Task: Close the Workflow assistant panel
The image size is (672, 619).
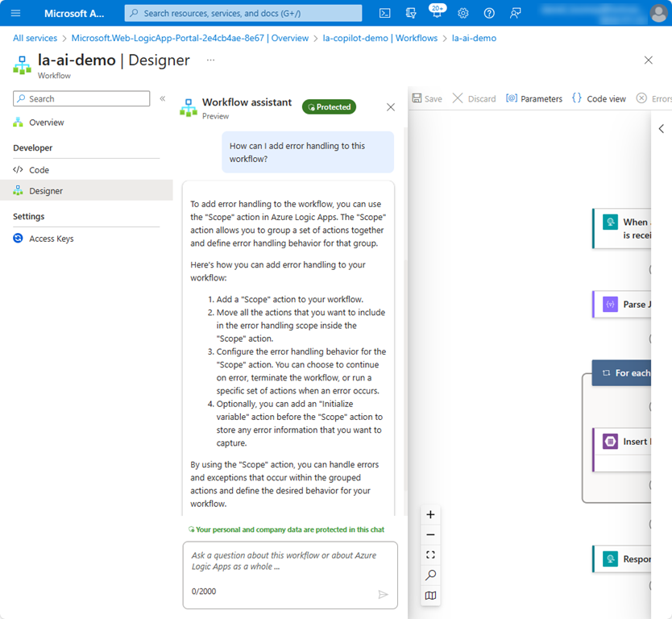Action: pos(391,107)
